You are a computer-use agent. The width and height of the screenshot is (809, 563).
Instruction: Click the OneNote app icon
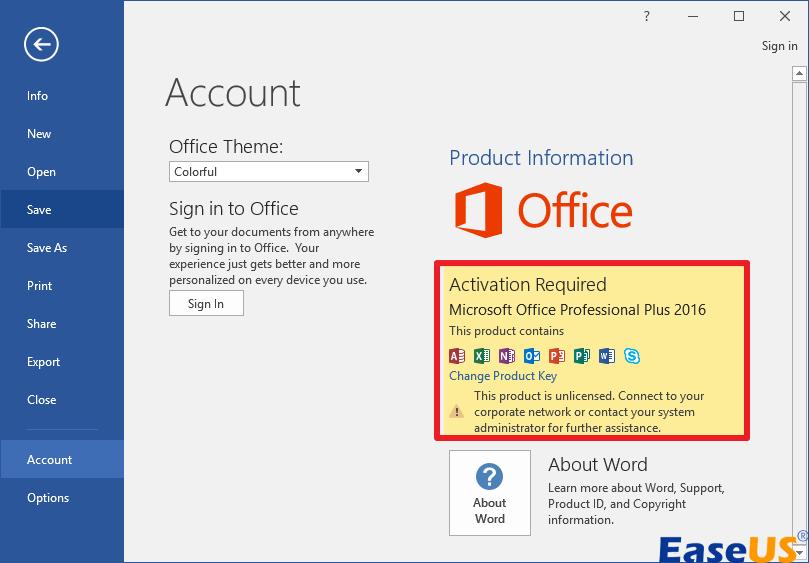click(x=507, y=356)
